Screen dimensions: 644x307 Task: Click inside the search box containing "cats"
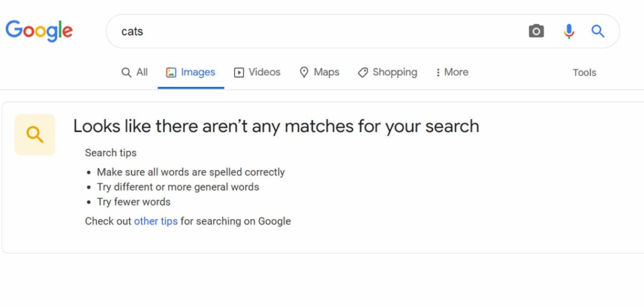(314, 31)
